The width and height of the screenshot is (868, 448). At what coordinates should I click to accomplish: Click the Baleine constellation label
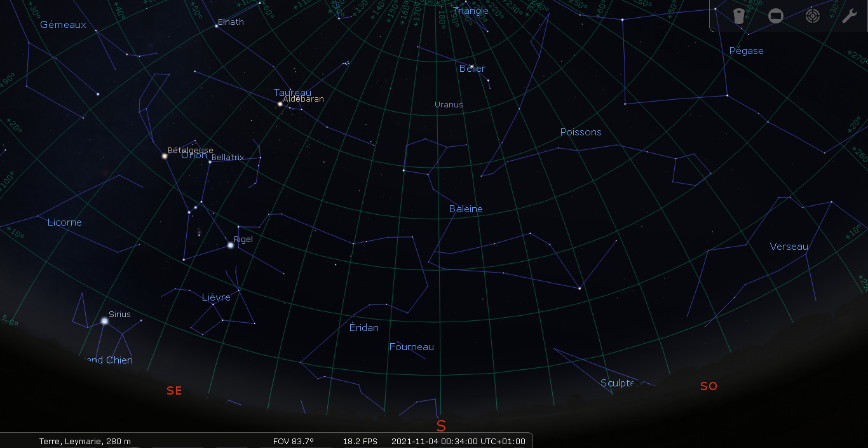(x=466, y=209)
